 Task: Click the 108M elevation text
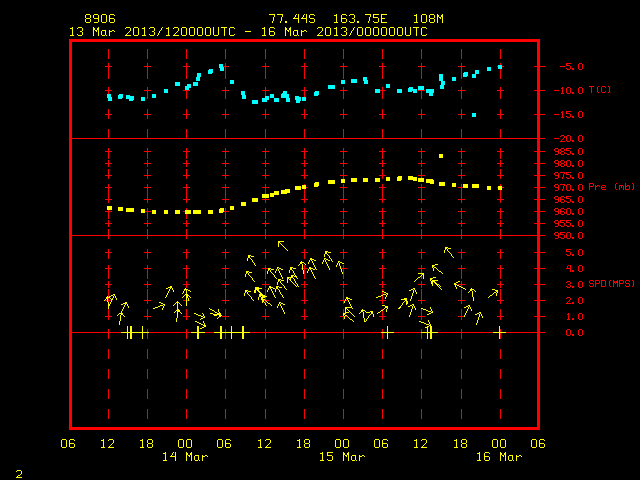(x=428, y=19)
